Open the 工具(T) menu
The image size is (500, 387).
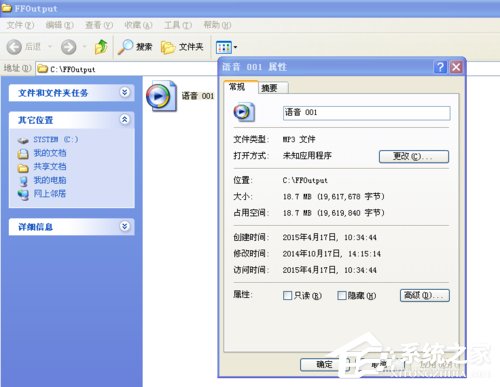[x=178, y=25]
